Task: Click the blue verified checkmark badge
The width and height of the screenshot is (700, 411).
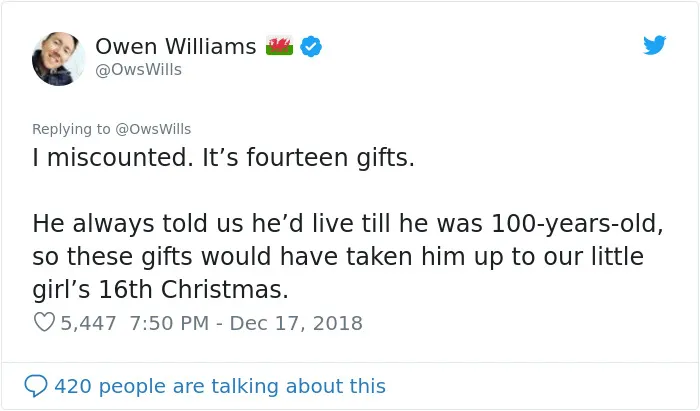Action: (311, 46)
